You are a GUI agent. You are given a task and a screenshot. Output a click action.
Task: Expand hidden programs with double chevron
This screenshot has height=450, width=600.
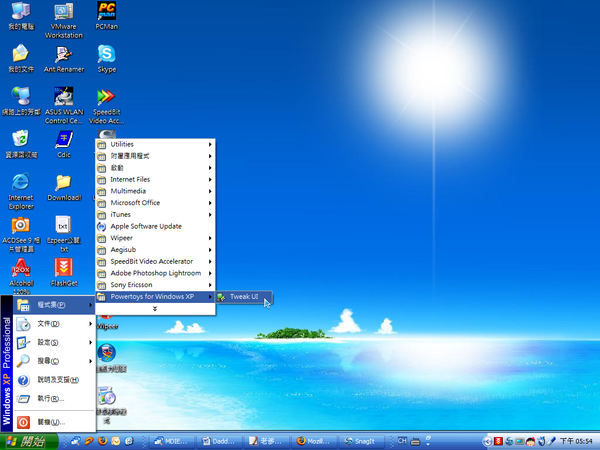pos(155,309)
